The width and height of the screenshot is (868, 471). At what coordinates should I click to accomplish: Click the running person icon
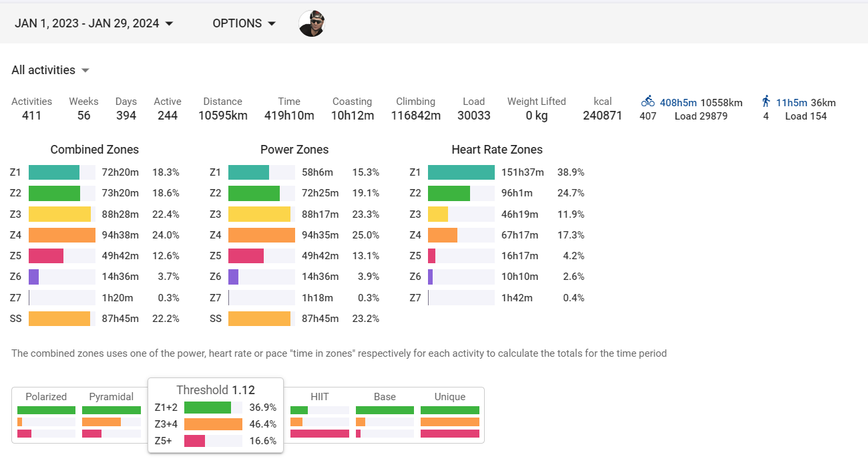click(x=766, y=102)
